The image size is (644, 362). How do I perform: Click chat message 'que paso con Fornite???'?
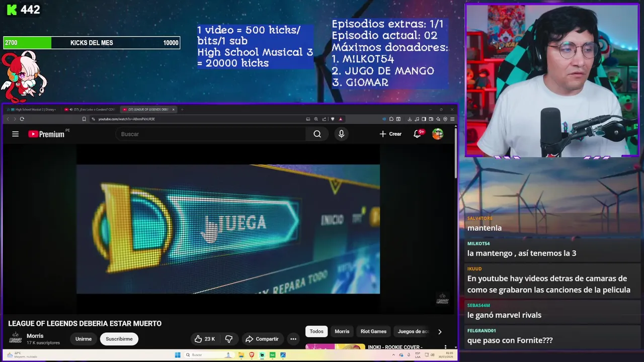pyautogui.click(x=510, y=340)
